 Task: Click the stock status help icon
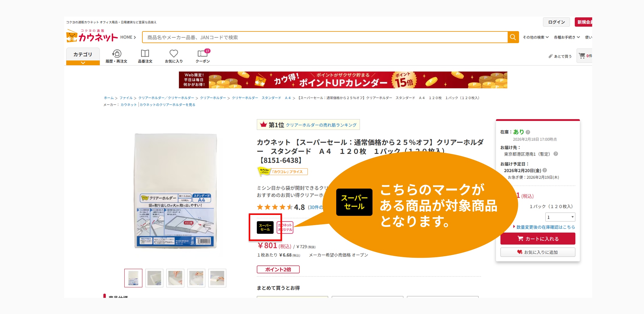pyautogui.click(x=528, y=132)
